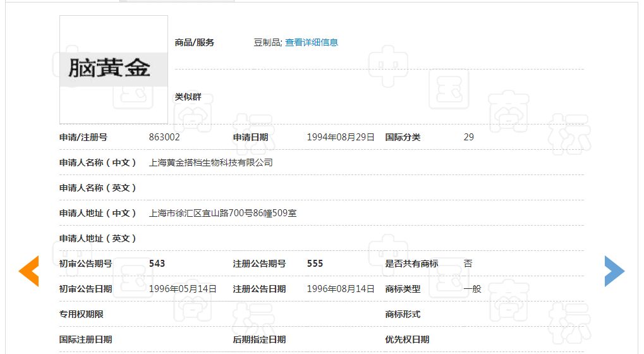Click the 是否共有商标 label
Viewport: 644px width, 354px height.
pos(411,264)
